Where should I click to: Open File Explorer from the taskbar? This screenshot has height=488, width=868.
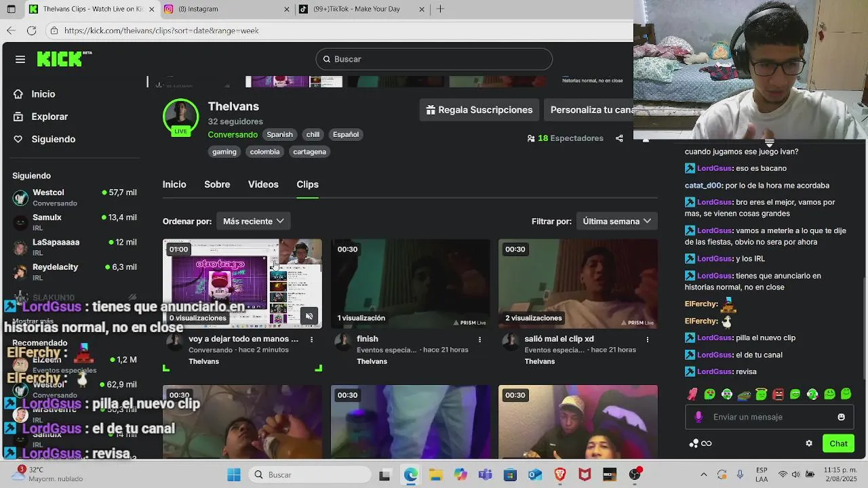[x=435, y=474]
